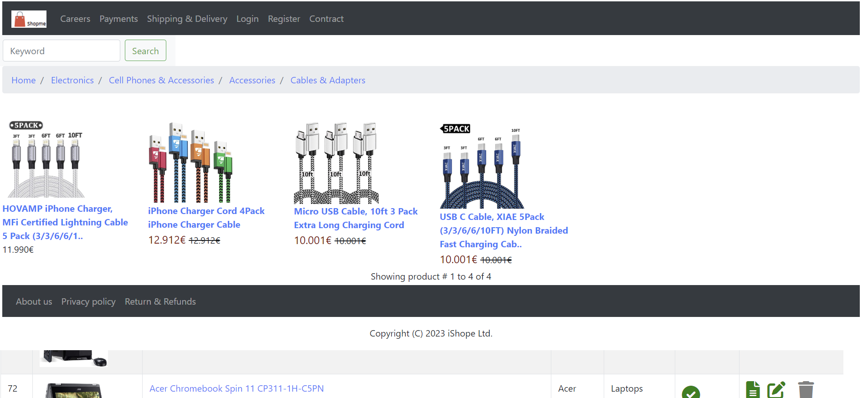Go to Shipping & Delivery

[x=187, y=19]
